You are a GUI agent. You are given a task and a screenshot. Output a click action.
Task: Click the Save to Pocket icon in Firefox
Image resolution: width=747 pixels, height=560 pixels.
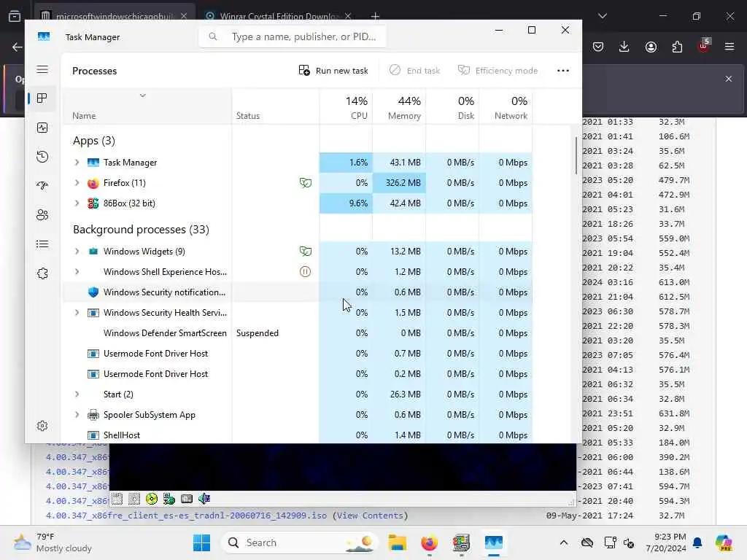click(598, 47)
